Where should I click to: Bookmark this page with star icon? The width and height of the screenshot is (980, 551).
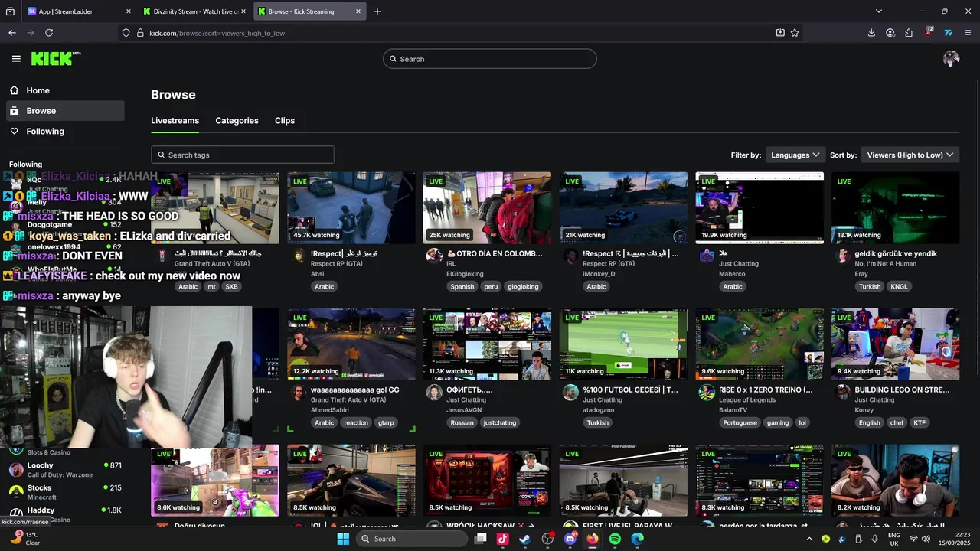(795, 33)
